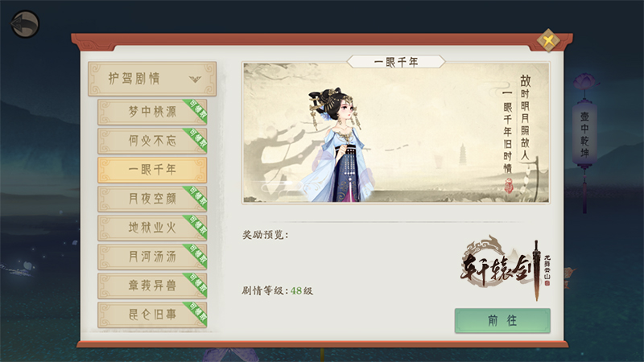The image size is (644, 362).
Task: Click the back arrow icon
Action: click(25, 24)
